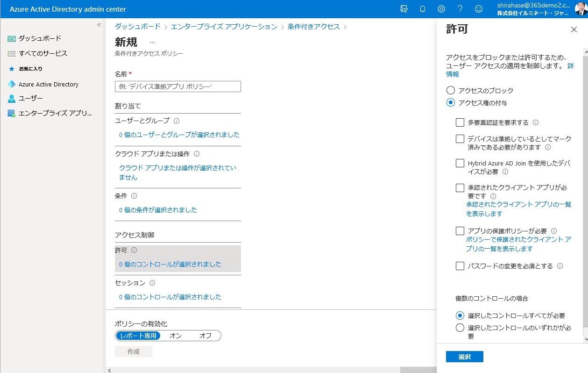
Task: Open the controls link under セッション
Action: (x=170, y=297)
